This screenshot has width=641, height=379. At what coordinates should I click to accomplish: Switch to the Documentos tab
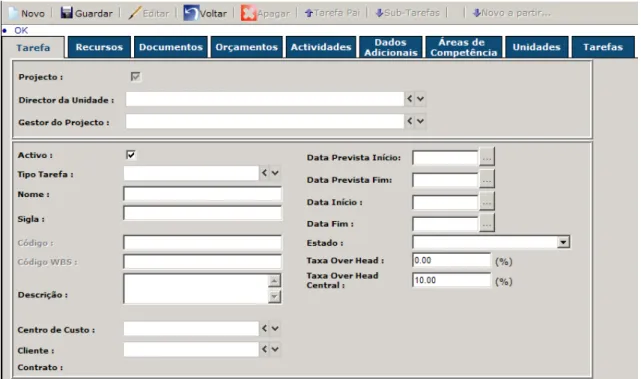point(171,47)
